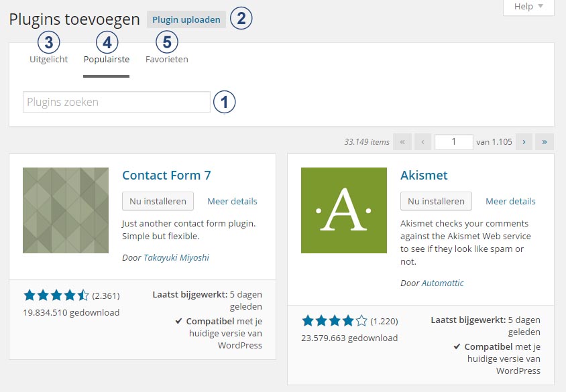Click the Plugin uploaden button
The height and width of the screenshot is (392, 566).
coord(186,19)
